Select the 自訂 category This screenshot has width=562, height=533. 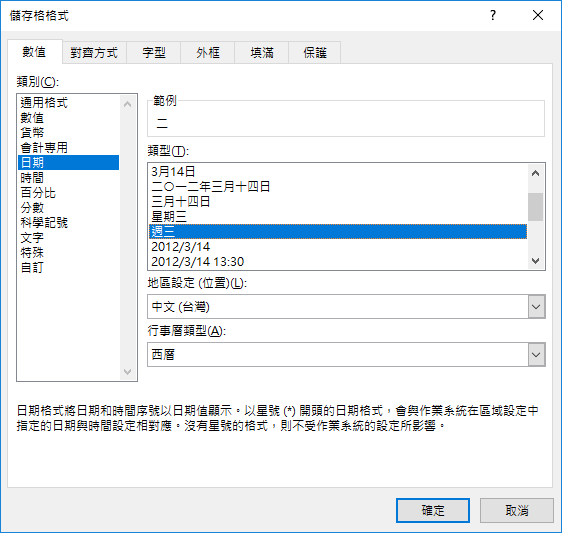68,267
